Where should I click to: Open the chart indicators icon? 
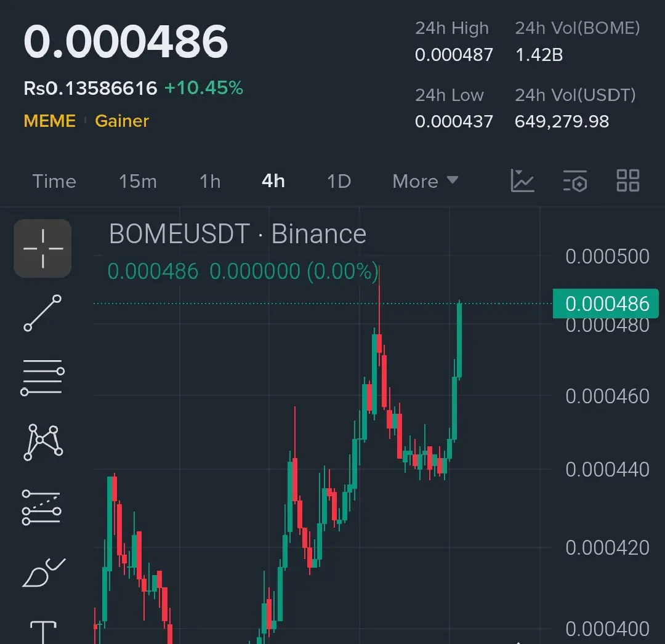pyautogui.click(x=522, y=180)
